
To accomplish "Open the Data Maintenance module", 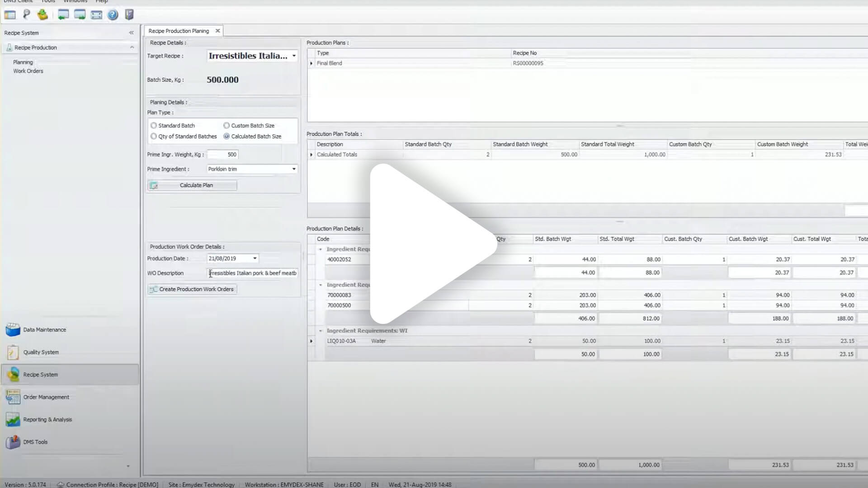I will 44,330.
